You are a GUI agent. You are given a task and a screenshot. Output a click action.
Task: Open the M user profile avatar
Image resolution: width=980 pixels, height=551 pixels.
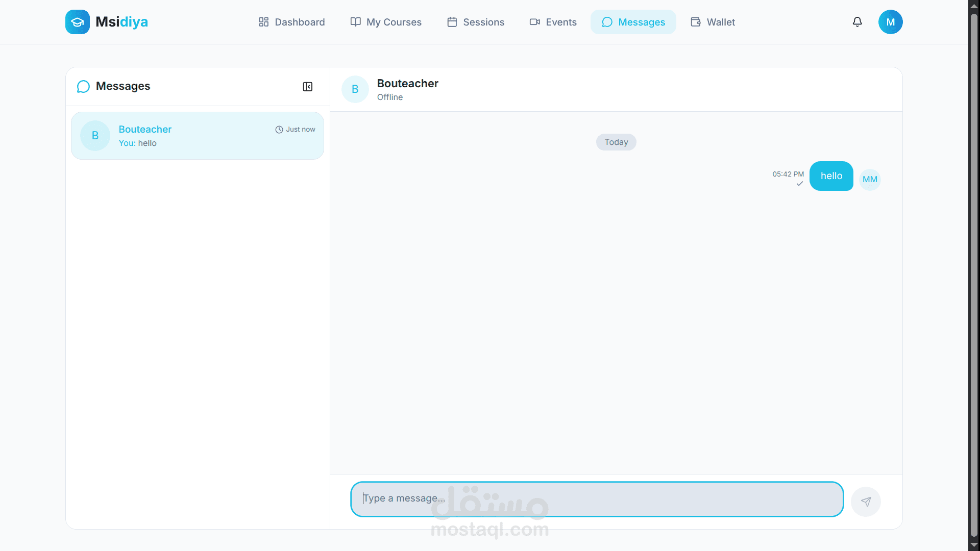tap(890, 22)
